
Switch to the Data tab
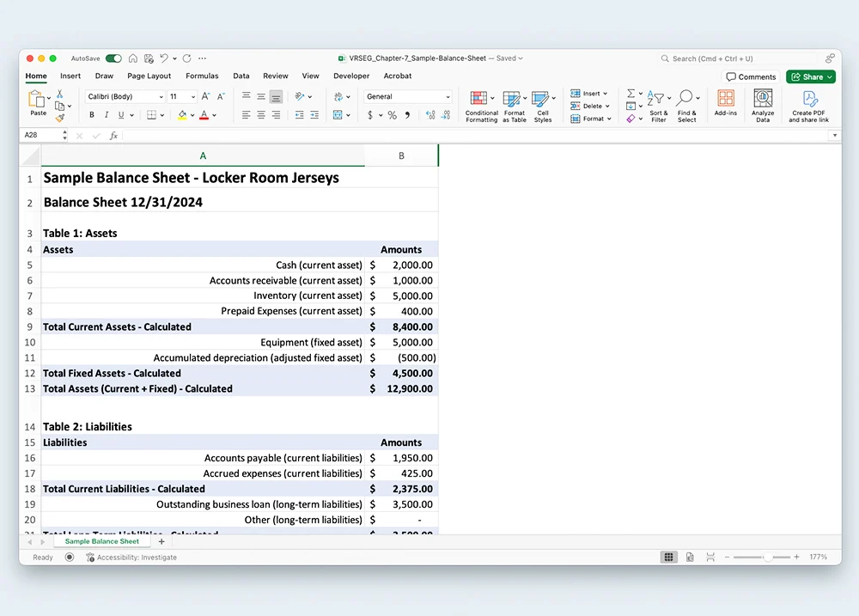tap(241, 76)
